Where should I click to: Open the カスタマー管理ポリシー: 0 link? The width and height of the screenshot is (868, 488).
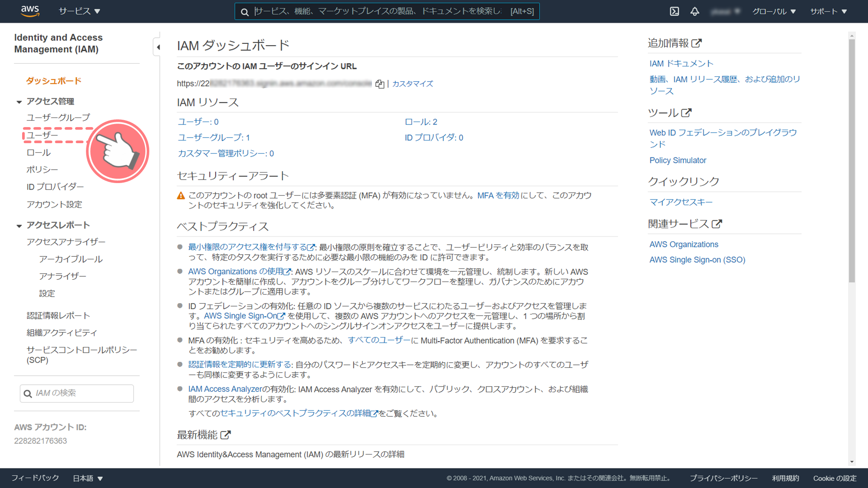pyautogui.click(x=226, y=154)
